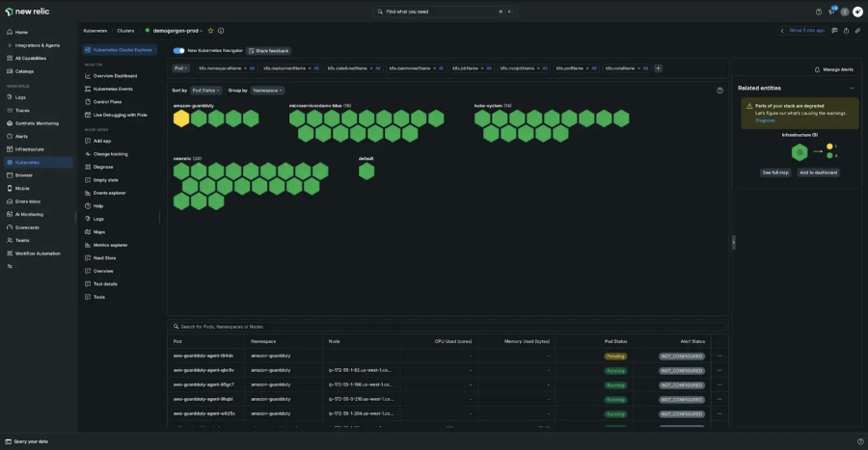Viewport: 868px width, 450px height.
Task: Click the Diagnose link in warning banner
Action: [x=765, y=120]
